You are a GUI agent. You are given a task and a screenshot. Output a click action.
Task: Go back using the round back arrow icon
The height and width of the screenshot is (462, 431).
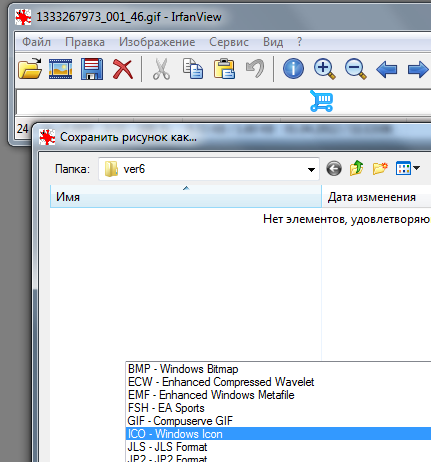(x=334, y=169)
